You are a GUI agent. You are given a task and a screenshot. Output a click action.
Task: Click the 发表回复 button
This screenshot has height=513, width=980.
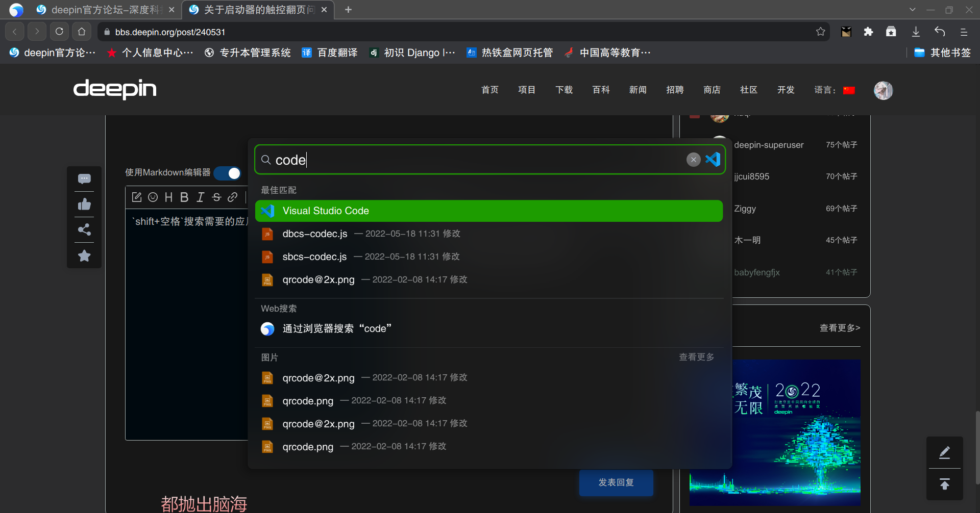point(616,482)
